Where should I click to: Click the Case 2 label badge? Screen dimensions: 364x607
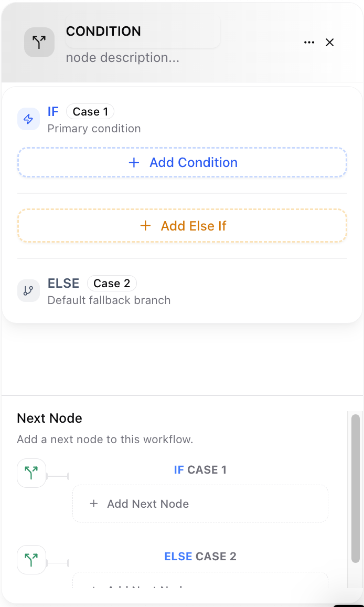tap(112, 283)
